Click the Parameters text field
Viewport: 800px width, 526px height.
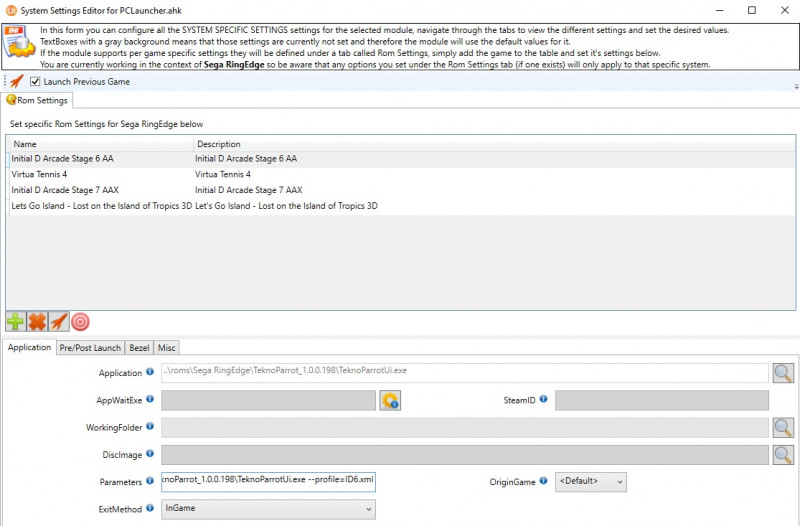(268, 482)
